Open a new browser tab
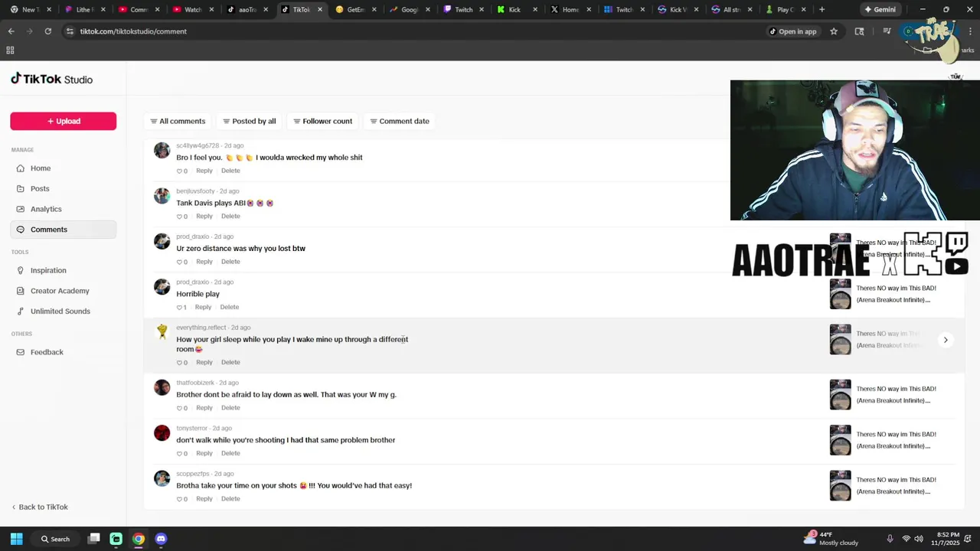This screenshot has height=551, width=980. pos(822,9)
